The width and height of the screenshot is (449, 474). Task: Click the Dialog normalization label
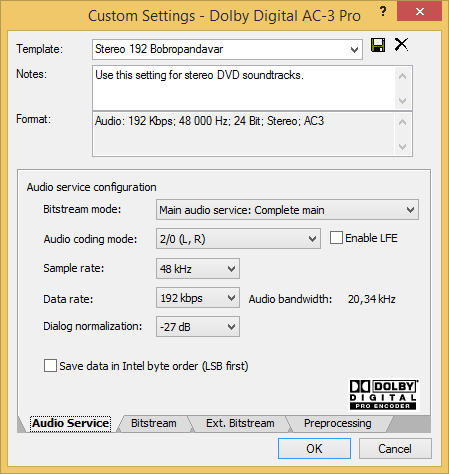(92, 326)
